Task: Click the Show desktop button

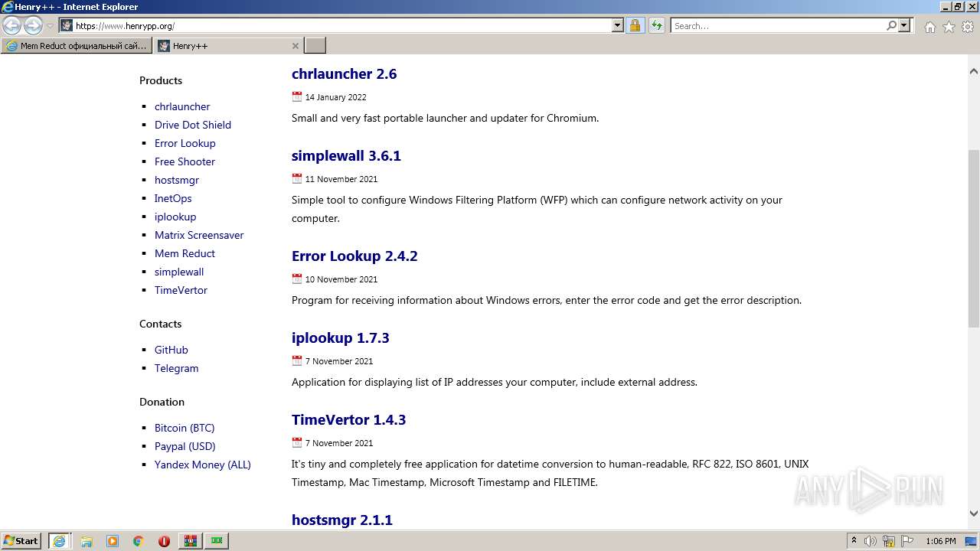Action: click(972, 541)
